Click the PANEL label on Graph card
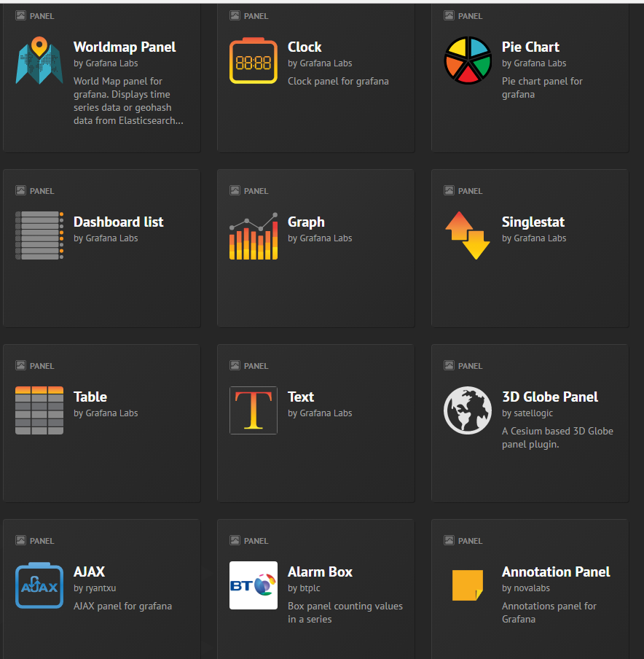The image size is (644, 659). (x=256, y=191)
